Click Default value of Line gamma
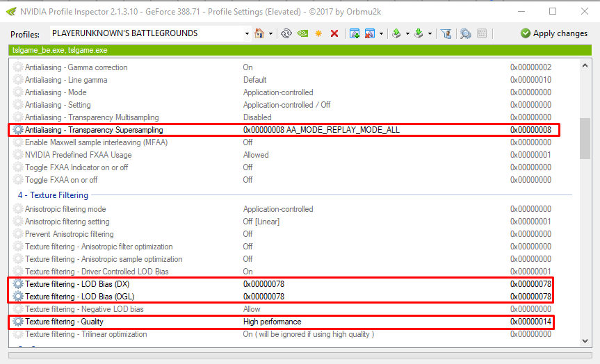The height and width of the screenshot is (364, 600). (x=255, y=79)
